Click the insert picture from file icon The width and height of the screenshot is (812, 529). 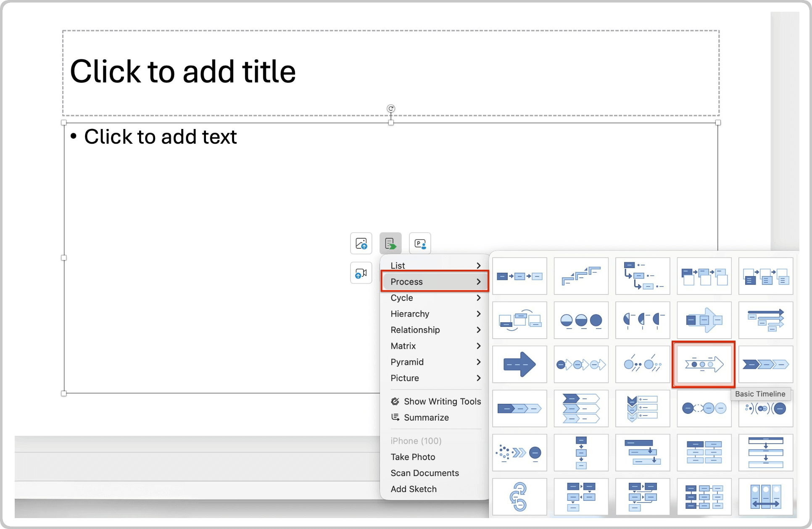pyautogui.click(x=361, y=243)
